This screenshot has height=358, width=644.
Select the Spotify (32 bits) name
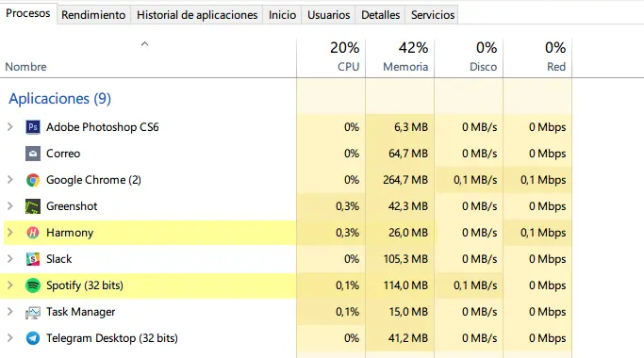tap(85, 285)
